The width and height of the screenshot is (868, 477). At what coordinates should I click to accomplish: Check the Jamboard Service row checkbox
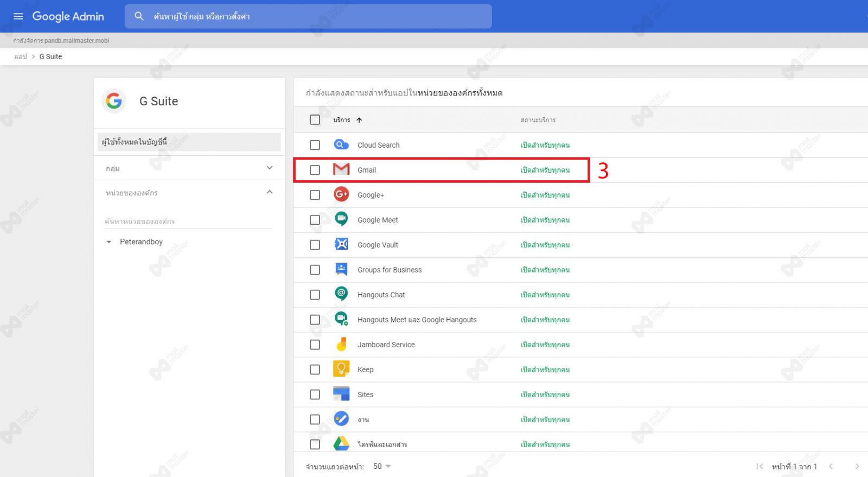pos(315,345)
